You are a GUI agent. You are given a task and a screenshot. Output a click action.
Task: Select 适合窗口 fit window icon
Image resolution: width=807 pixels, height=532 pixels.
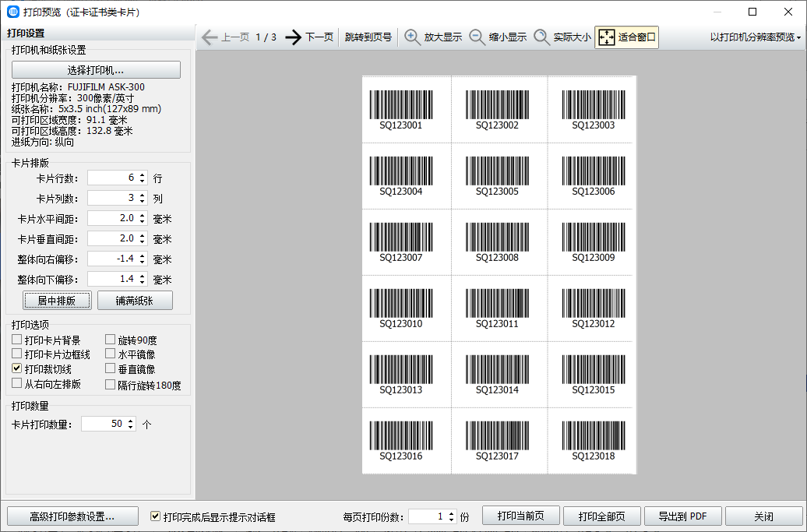click(607, 37)
